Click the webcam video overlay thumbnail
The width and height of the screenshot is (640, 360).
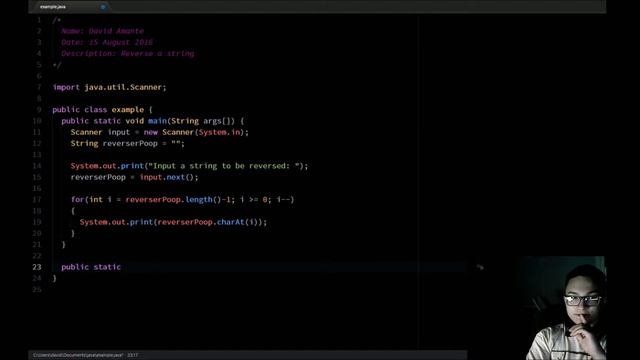click(562, 308)
